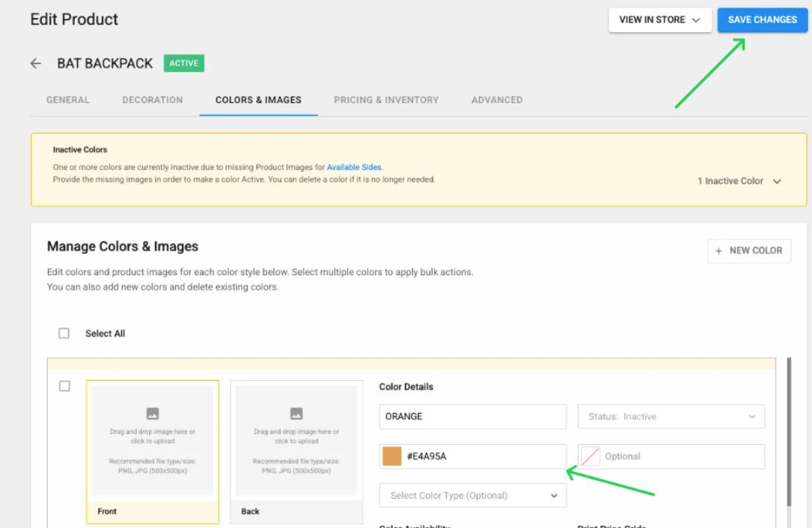Switch to the General tab
812x528 pixels.
click(67, 99)
